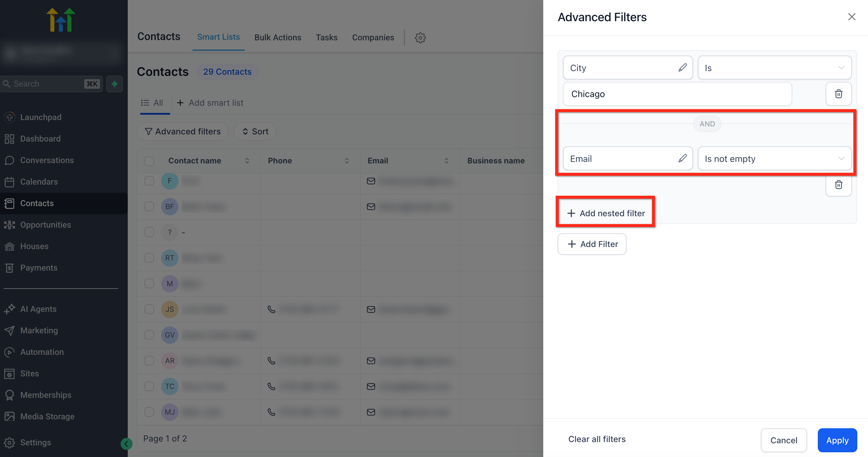Open the 'Is not empty' operator dropdown
This screenshot has height=457, width=868.
coord(774,159)
